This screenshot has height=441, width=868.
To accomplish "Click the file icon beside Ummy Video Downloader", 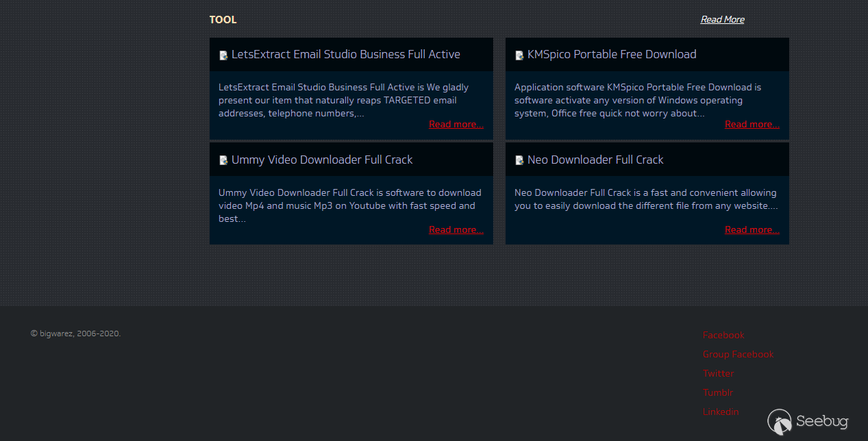I will click(x=223, y=160).
